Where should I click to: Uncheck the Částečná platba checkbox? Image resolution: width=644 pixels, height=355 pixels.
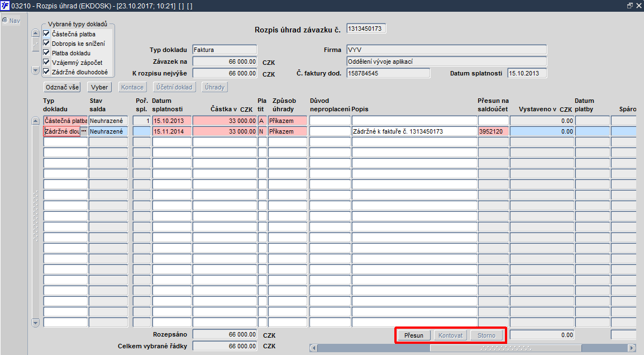coord(46,34)
